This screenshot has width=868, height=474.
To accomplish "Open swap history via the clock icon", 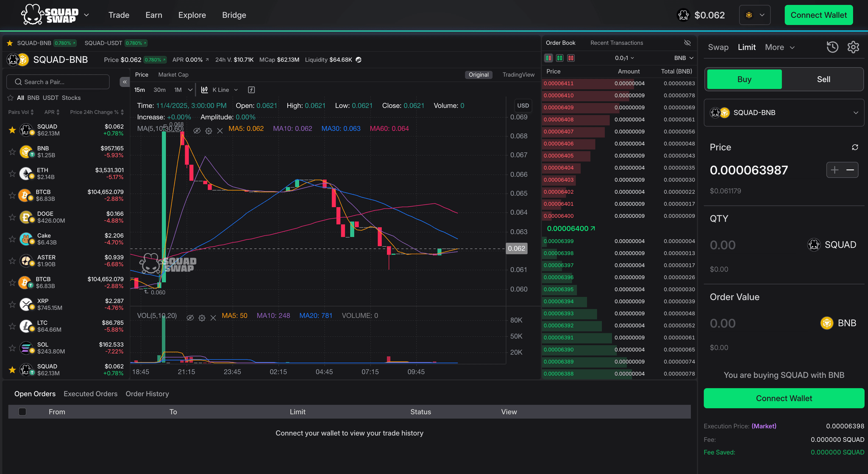I will (832, 47).
